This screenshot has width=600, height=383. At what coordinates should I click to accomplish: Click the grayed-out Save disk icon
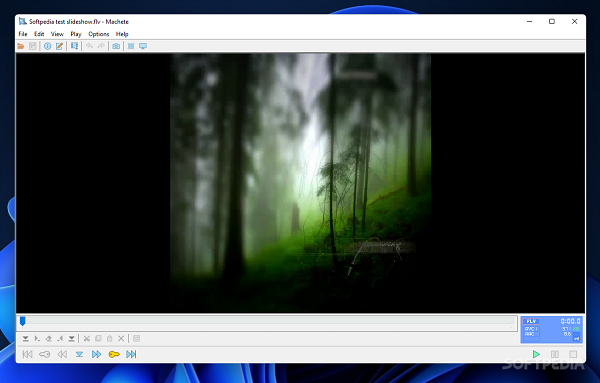33,46
